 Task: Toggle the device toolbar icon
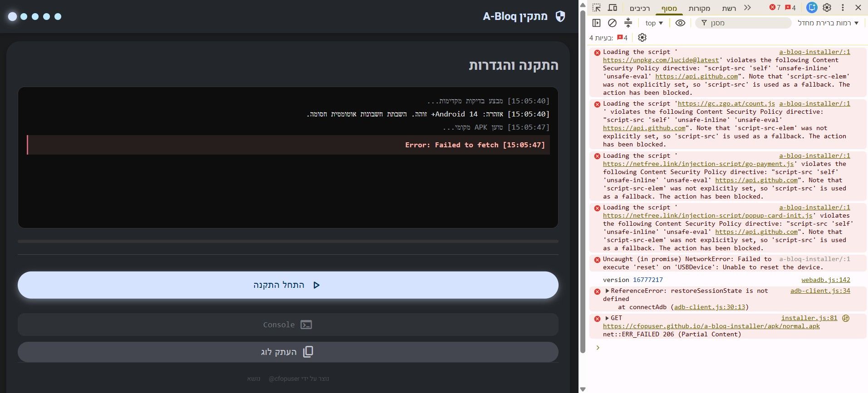(x=613, y=8)
